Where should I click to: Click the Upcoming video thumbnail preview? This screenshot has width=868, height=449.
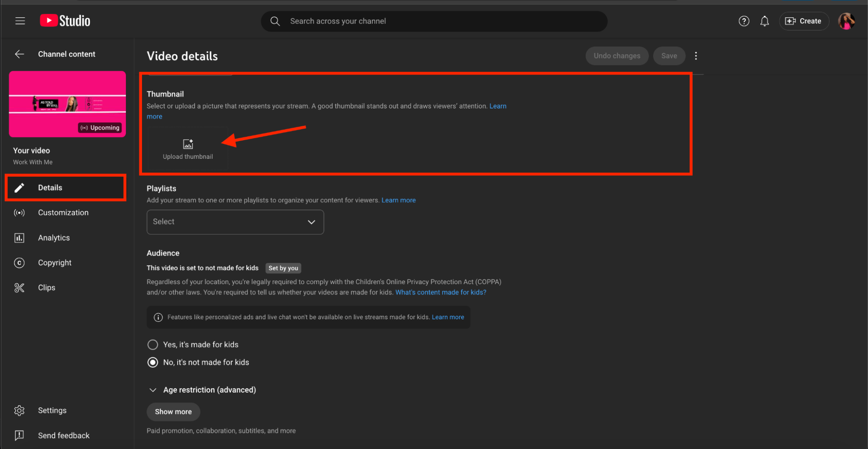67,104
